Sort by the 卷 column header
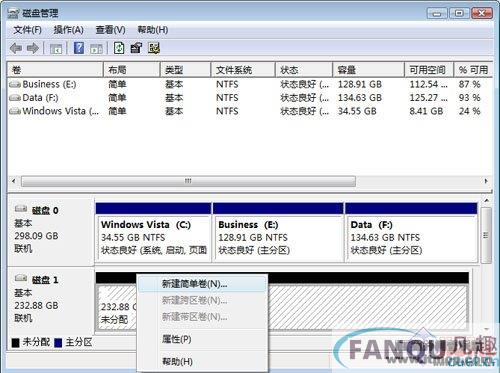This screenshot has width=500, height=373. coord(55,70)
